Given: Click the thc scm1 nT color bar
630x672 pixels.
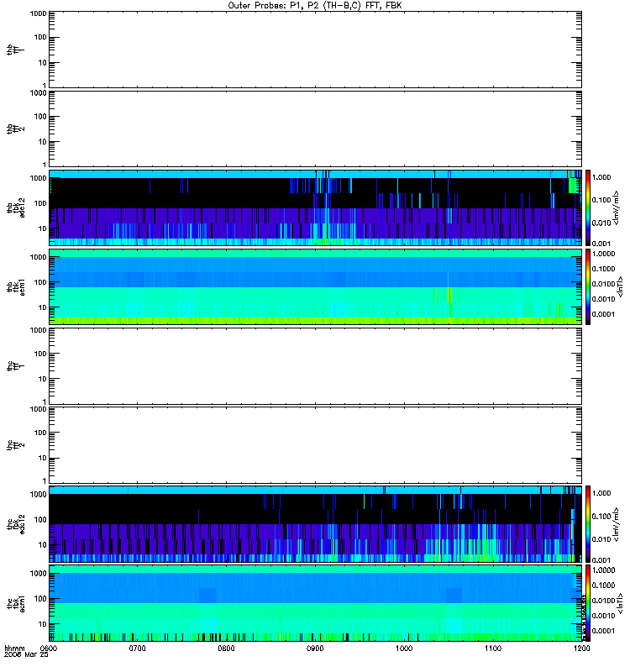Looking at the screenshot, I should coord(588,603).
